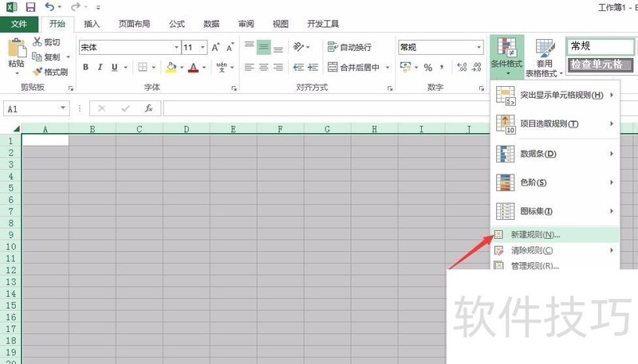Click the accounting number format icon
This screenshot has width=638, height=364.
pos(406,67)
